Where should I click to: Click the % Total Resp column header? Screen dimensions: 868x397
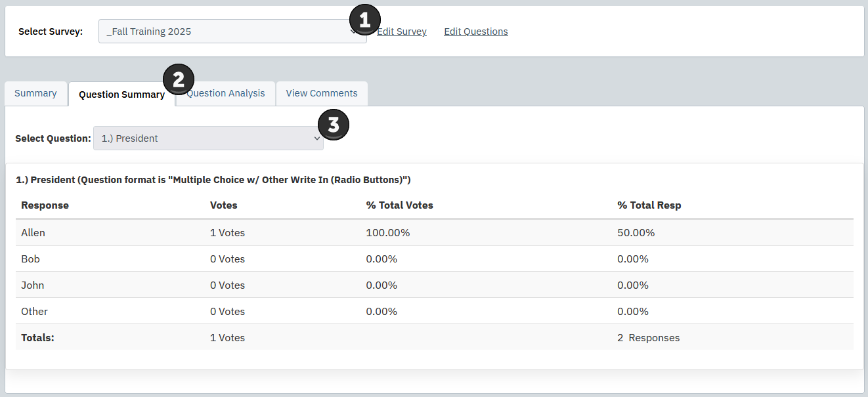coord(649,205)
